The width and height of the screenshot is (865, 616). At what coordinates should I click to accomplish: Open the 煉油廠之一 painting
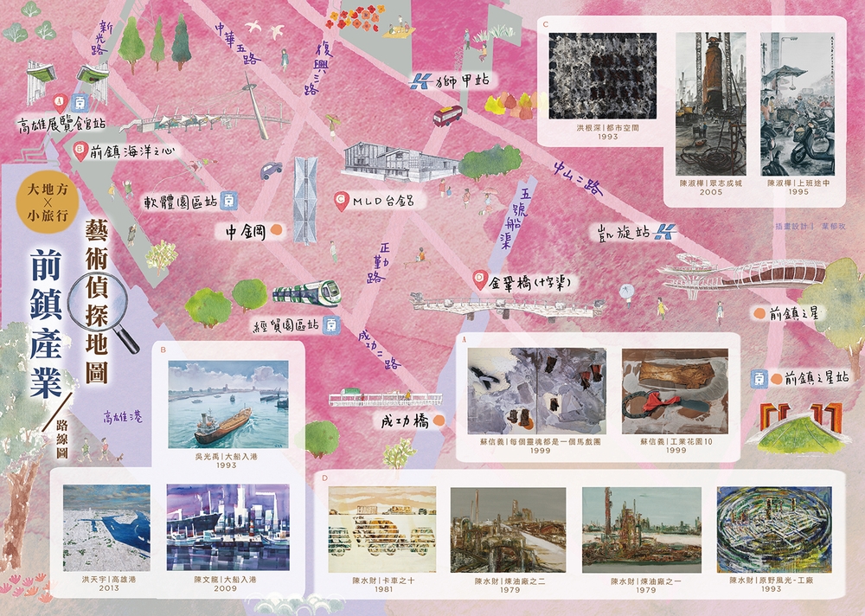click(x=642, y=529)
